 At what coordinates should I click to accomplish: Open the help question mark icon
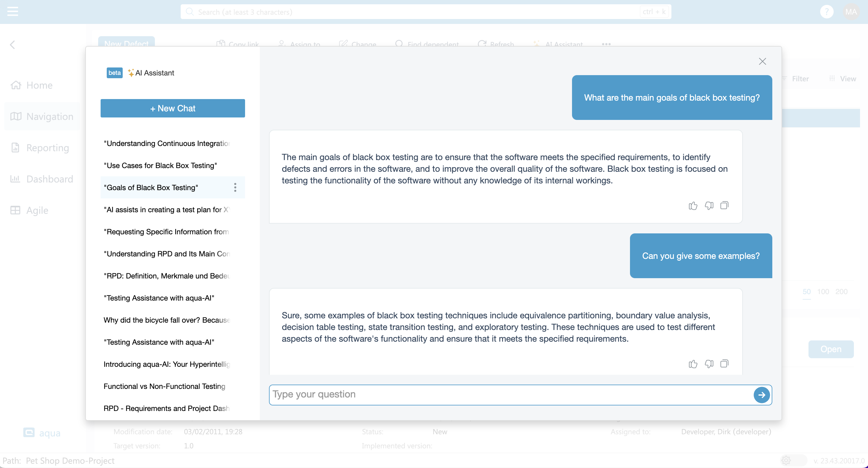[x=826, y=12]
